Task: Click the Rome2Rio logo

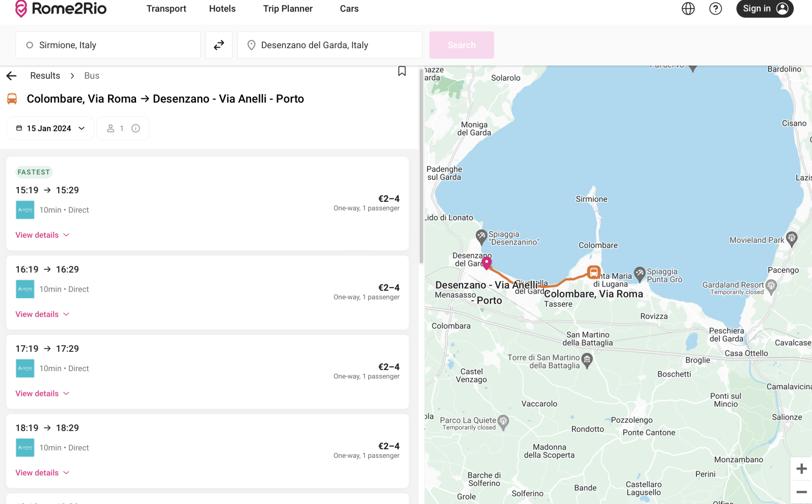Action: [61, 9]
